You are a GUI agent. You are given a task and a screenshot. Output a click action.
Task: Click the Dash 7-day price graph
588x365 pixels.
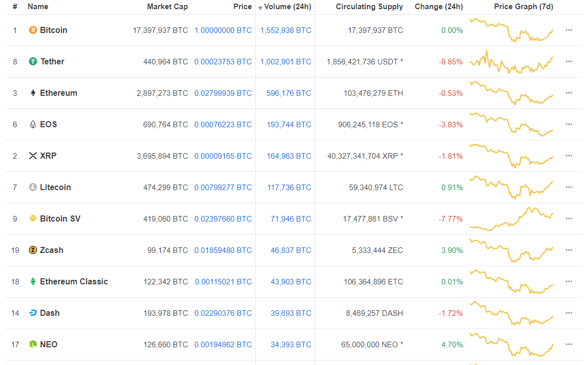click(x=511, y=313)
